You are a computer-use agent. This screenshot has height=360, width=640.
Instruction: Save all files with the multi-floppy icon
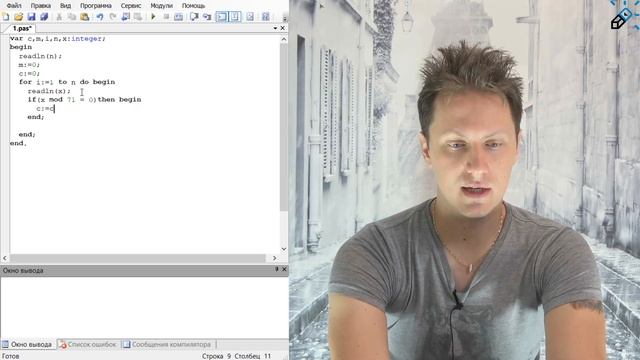(44, 17)
